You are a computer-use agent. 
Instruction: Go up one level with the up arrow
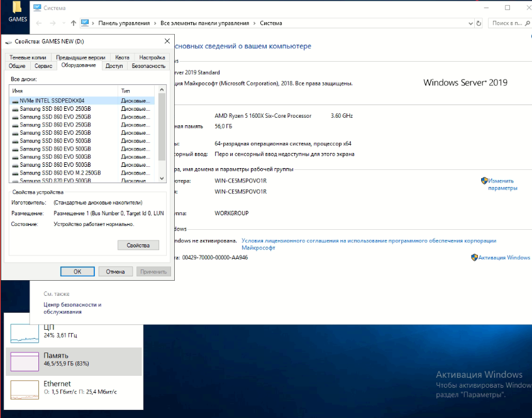pyautogui.click(x=74, y=23)
